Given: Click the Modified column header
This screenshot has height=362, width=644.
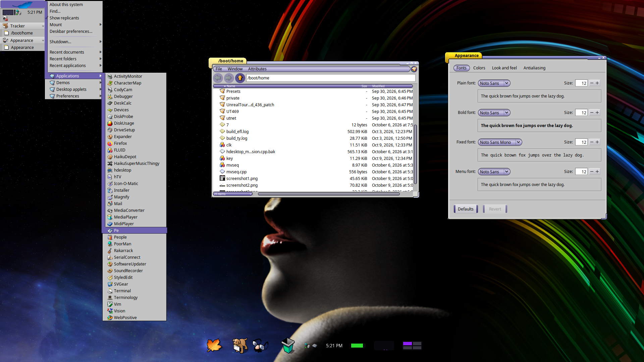Looking at the screenshot, I should [x=378, y=86].
